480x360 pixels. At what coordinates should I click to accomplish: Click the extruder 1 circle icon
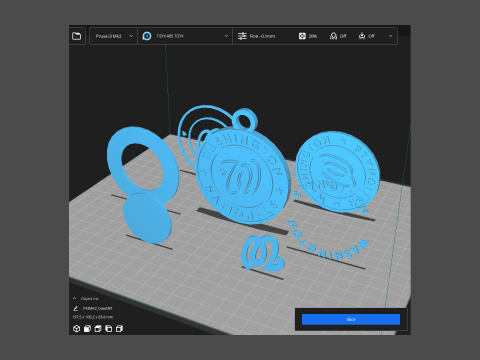147,36
